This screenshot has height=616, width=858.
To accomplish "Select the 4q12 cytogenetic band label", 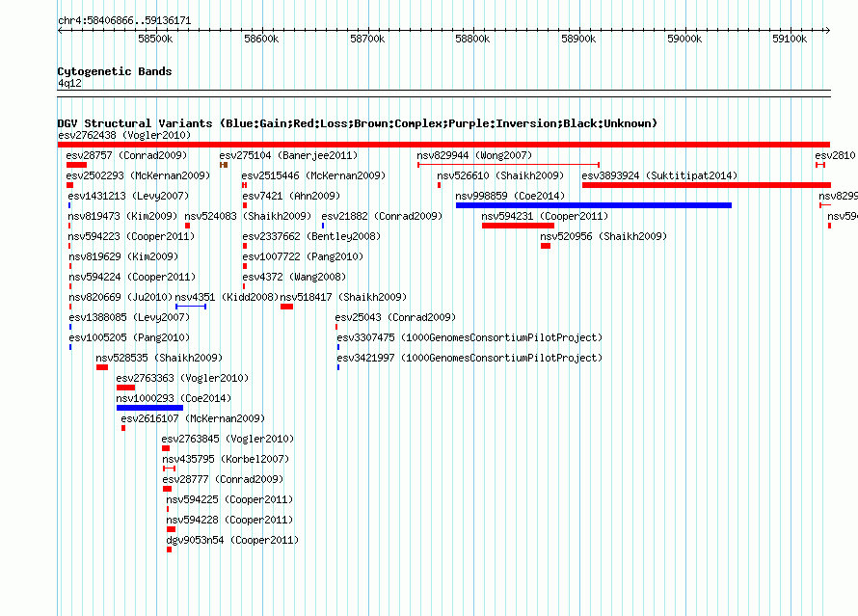I will tap(69, 83).
